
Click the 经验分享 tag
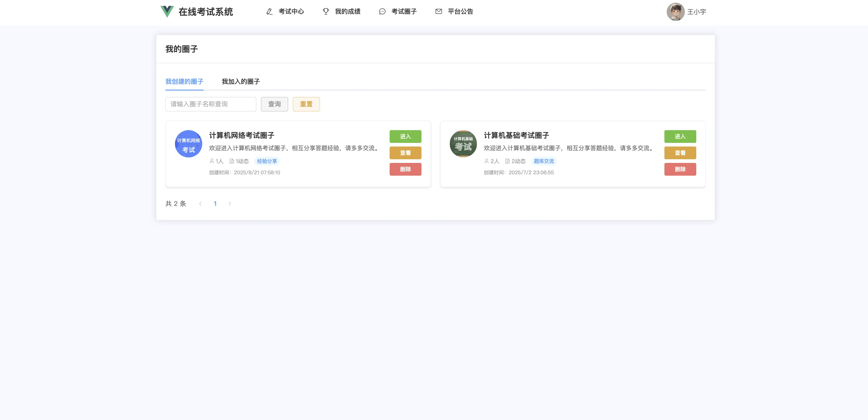[x=267, y=161]
